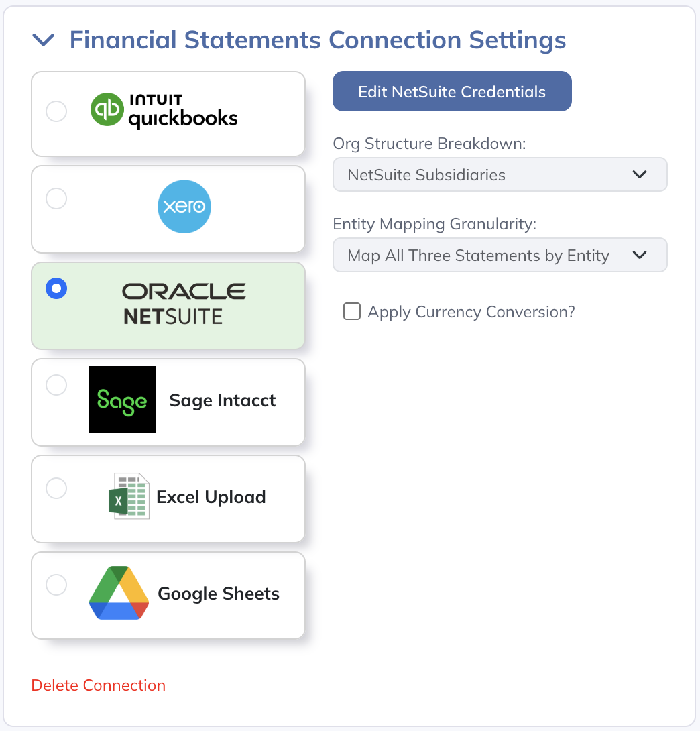Open the Org Structure Breakdown dropdown

(x=500, y=175)
